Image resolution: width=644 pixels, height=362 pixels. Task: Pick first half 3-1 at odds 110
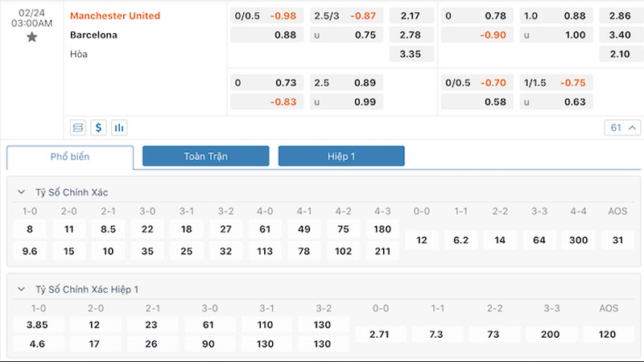tap(266, 325)
